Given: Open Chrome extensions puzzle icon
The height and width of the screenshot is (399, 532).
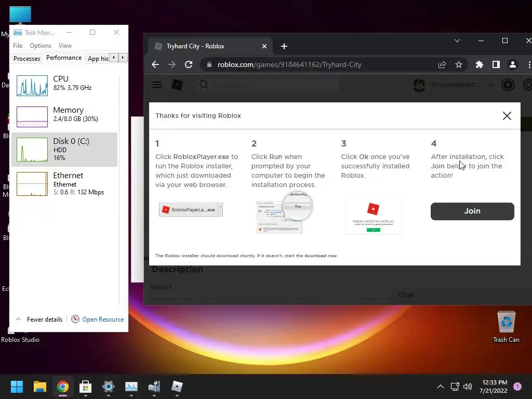Looking at the screenshot, I should click(479, 64).
